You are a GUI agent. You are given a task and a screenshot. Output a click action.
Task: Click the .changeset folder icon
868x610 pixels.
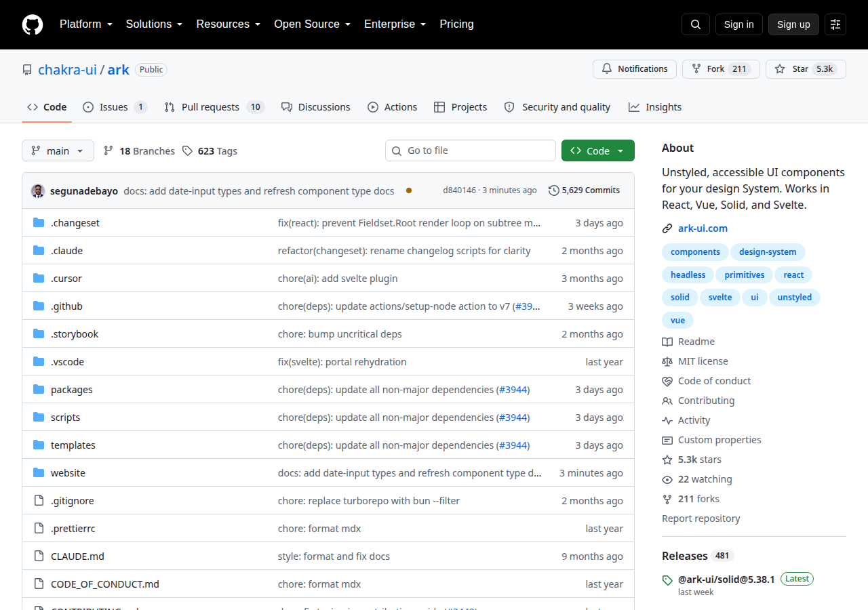[x=39, y=222]
